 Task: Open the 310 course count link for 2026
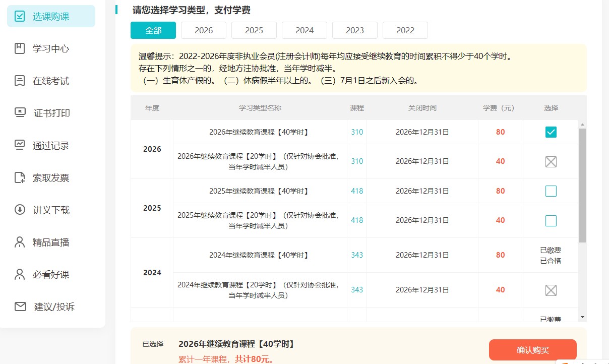point(356,132)
